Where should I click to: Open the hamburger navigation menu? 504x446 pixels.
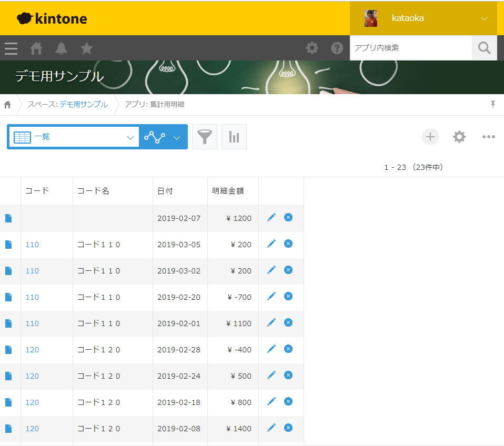coord(11,48)
